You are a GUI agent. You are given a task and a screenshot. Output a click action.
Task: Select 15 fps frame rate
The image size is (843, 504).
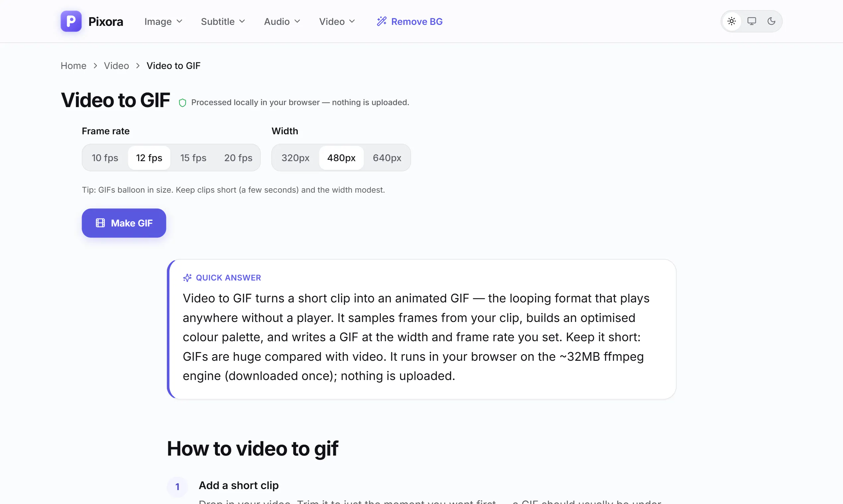(x=193, y=157)
